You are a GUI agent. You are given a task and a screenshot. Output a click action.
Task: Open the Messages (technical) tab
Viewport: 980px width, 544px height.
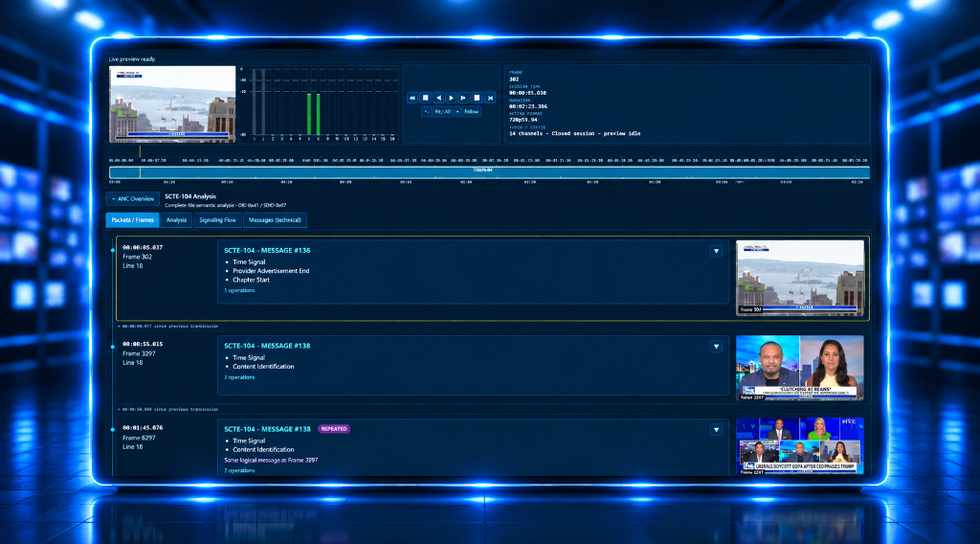click(275, 220)
